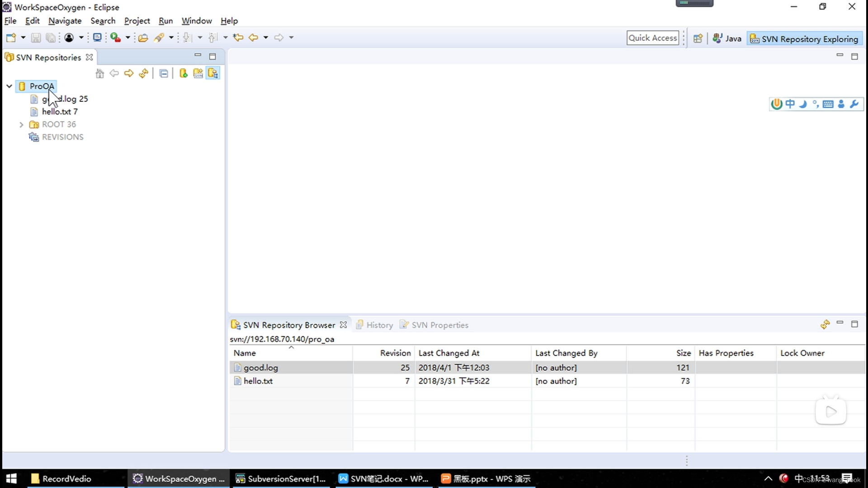Click Collapse All in SVN Repositories

pyautogui.click(x=164, y=73)
